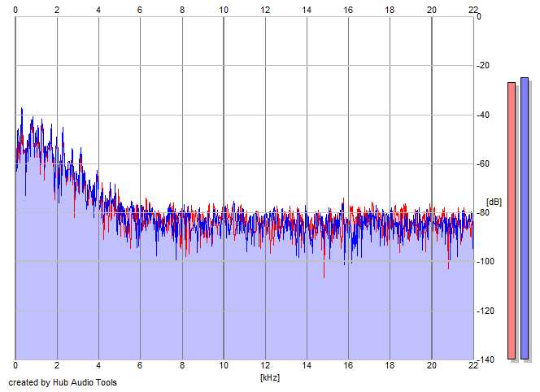Click the -120 dB scale label

pos(486,311)
